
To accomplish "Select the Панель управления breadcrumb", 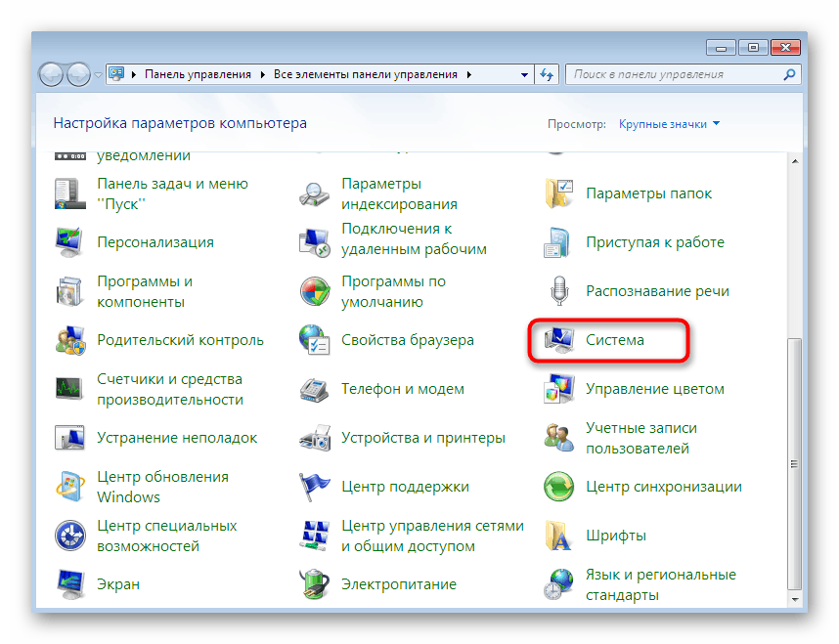I will (x=198, y=74).
